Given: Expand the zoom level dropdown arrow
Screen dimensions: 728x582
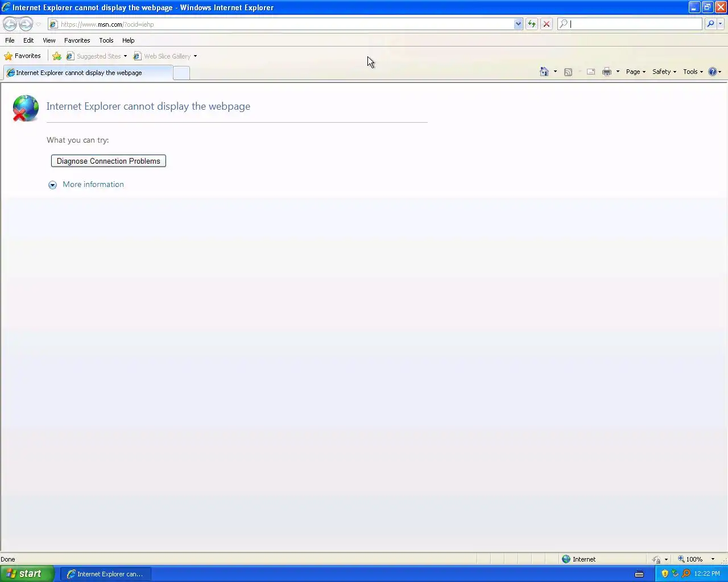Looking at the screenshot, I should 713,559.
